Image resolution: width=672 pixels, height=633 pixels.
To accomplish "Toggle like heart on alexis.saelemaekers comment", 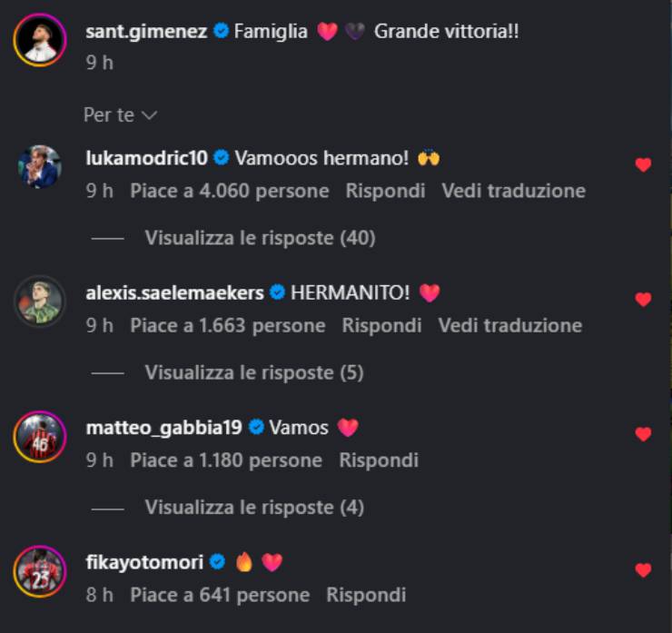I will [643, 299].
